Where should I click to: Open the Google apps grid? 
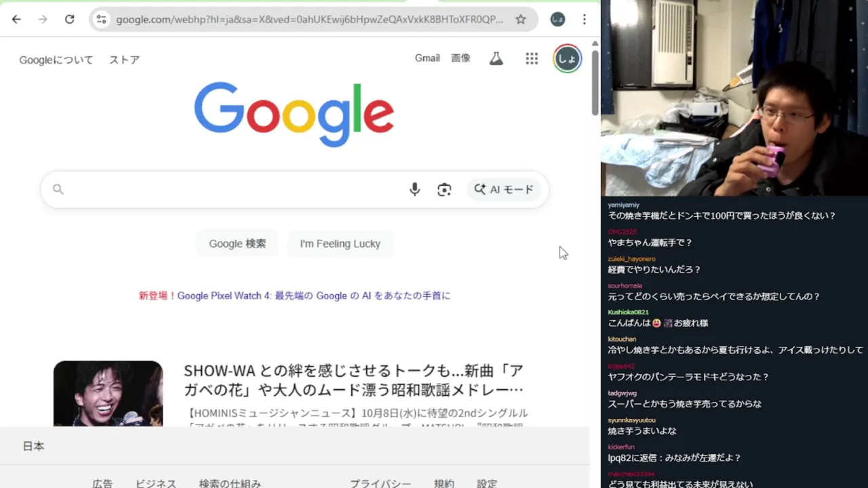[532, 59]
